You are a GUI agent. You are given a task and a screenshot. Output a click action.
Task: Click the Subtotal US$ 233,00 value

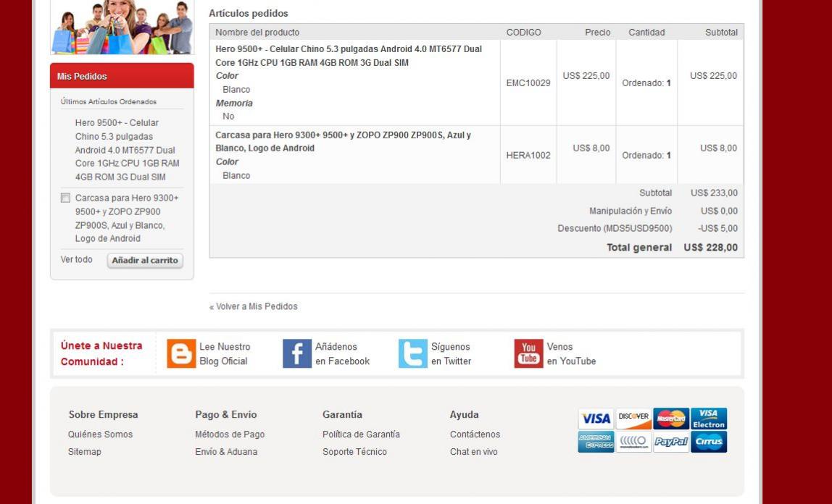[714, 193]
